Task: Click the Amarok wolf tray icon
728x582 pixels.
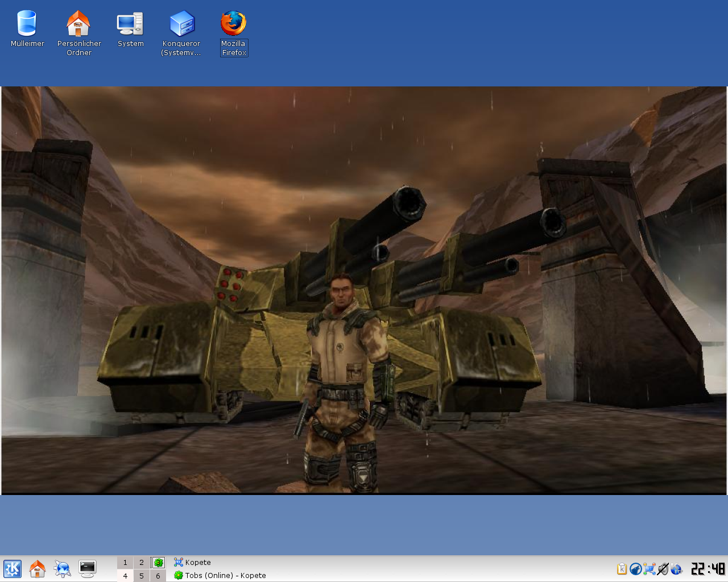Action: [635, 568]
